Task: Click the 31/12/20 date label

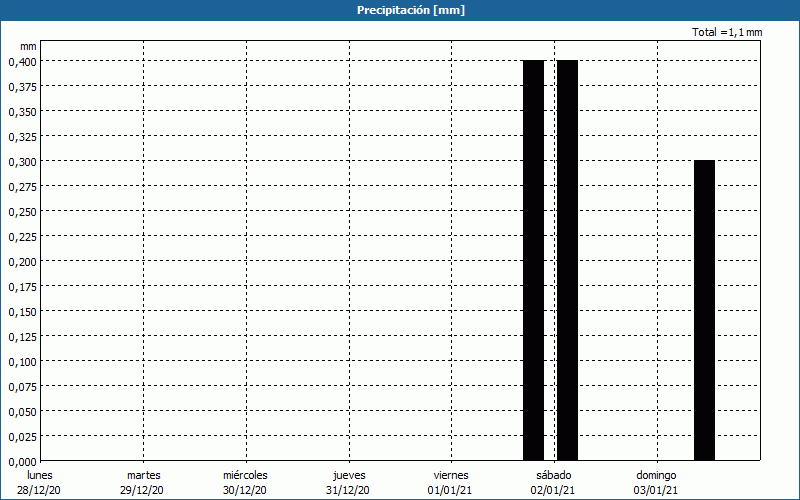Action: pos(348,490)
